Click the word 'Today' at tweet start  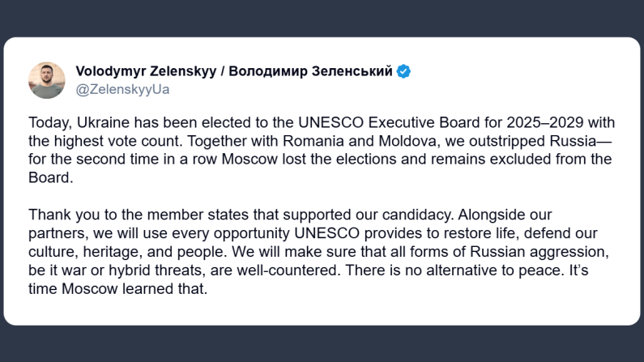click(x=46, y=123)
